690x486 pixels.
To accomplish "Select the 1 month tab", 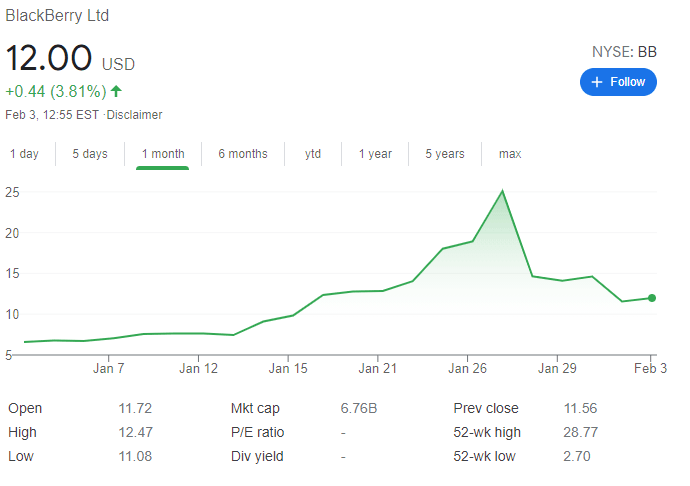I will [162, 154].
